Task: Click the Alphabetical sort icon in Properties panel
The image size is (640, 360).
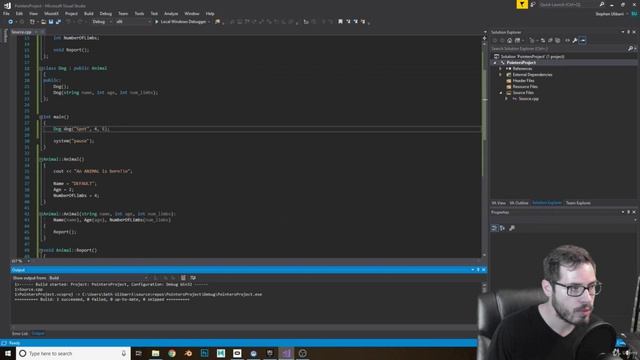Action: tap(502, 228)
